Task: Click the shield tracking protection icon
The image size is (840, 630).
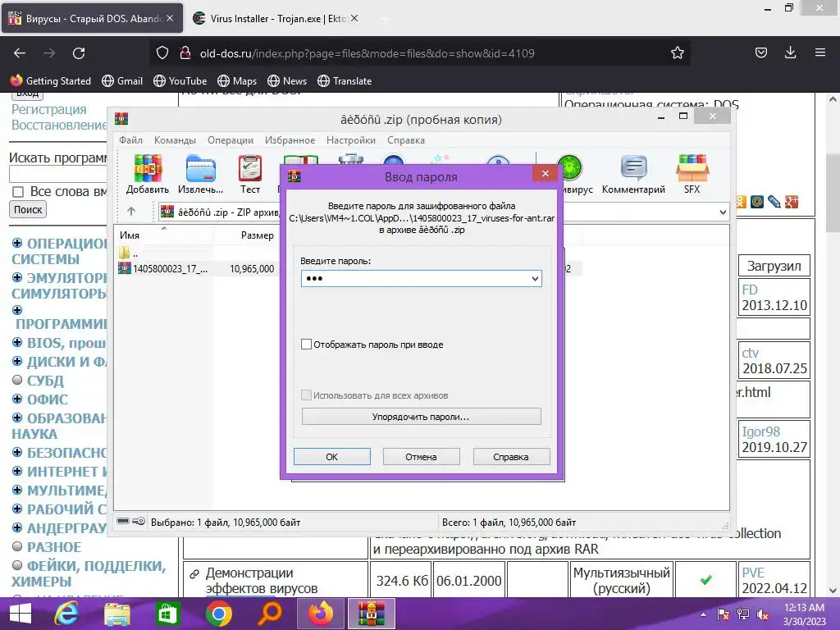Action: pyautogui.click(x=162, y=53)
